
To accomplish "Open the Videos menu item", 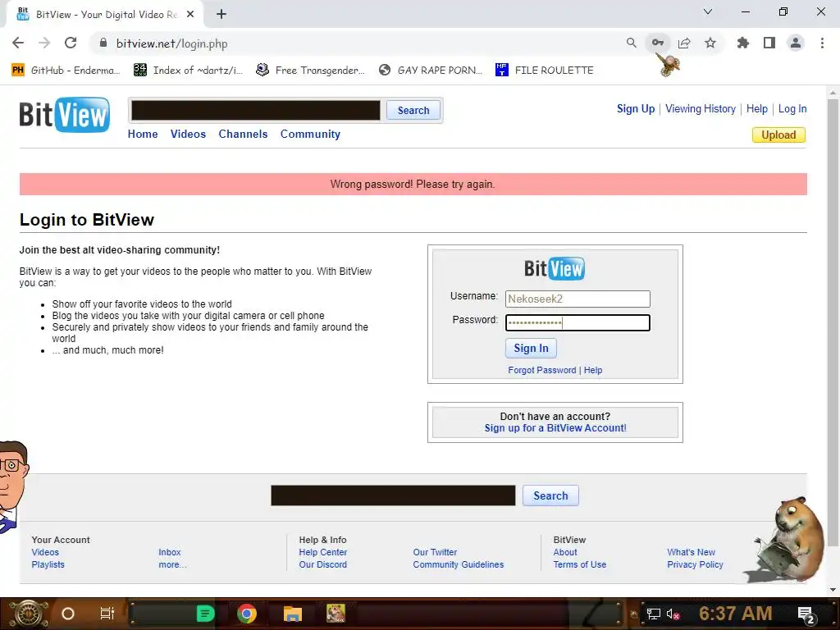I will pyautogui.click(x=188, y=134).
